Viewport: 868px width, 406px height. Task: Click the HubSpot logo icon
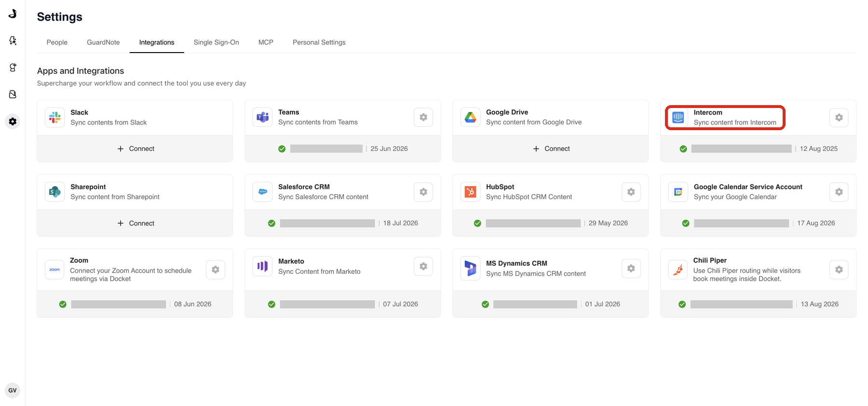click(x=471, y=192)
